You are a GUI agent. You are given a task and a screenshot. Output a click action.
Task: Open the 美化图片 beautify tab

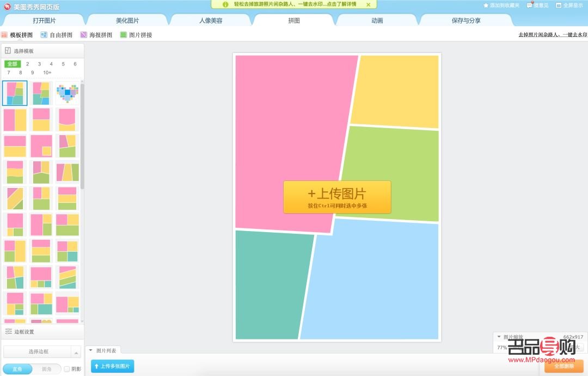click(127, 20)
